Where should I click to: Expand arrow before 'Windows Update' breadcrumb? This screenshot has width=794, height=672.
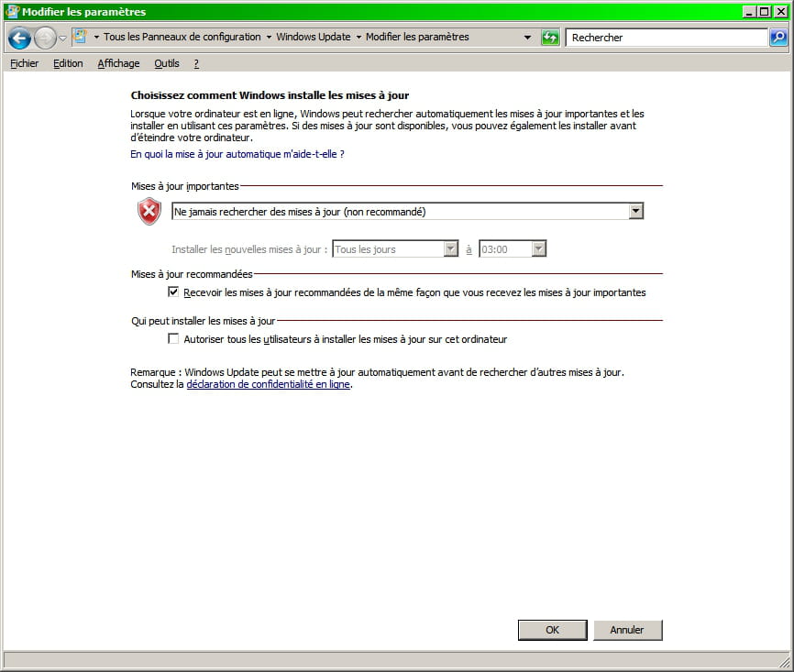269,37
